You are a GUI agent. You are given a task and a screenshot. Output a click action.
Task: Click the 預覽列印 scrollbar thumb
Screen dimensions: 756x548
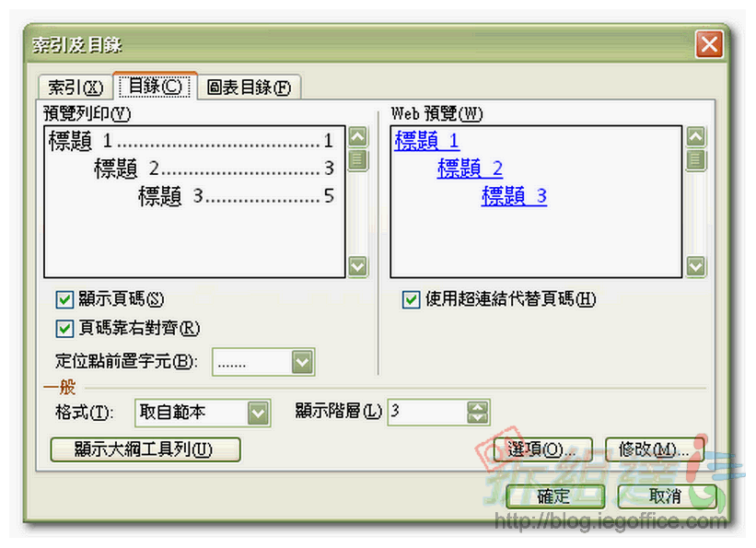(357, 159)
